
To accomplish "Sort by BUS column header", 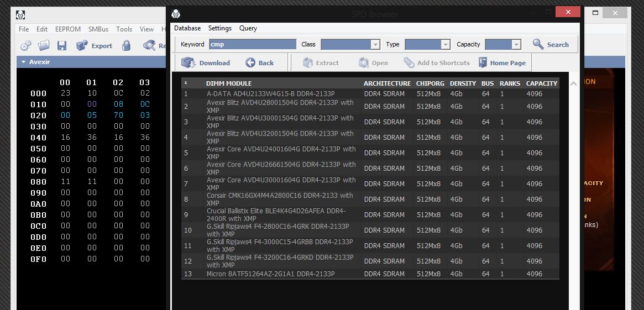I will tap(488, 83).
